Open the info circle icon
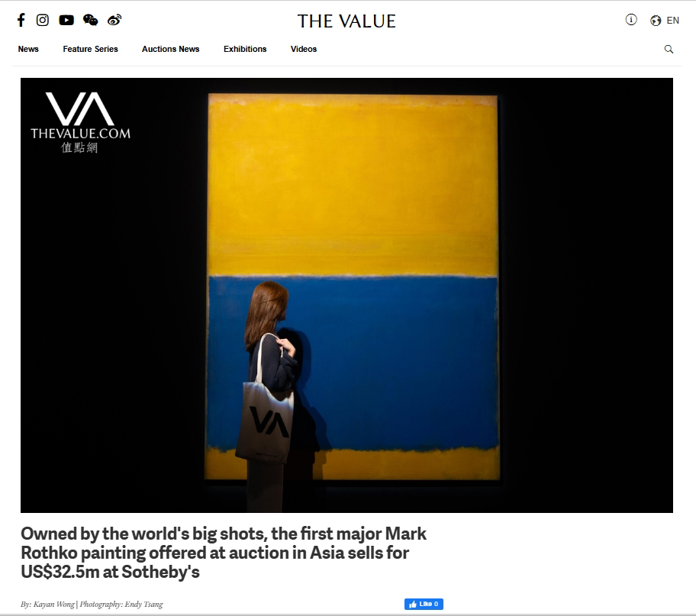Image resolution: width=696 pixels, height=616 pixels. tap(631, 20)
